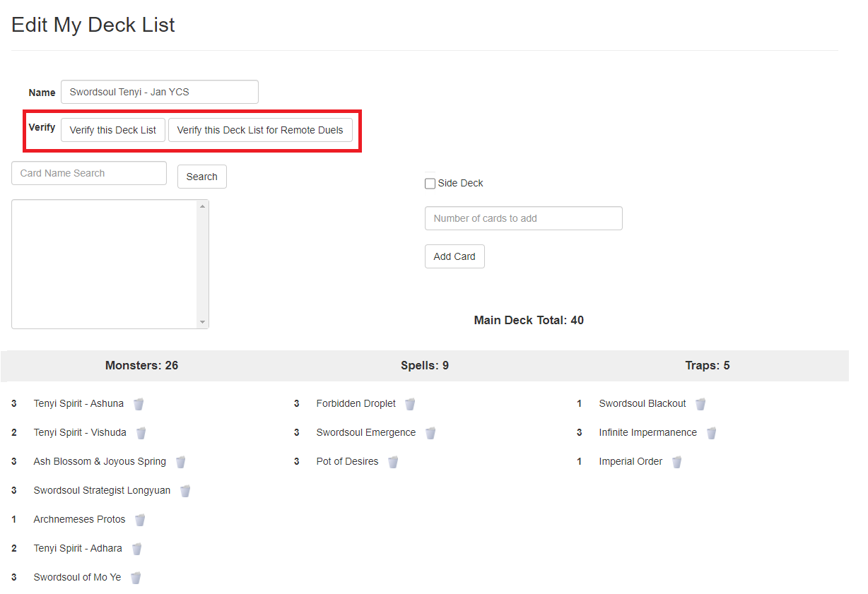The height and width of the screenshot is (594, 868).
Task: Focus the Number of cards to add field
Action: [524, 218]
